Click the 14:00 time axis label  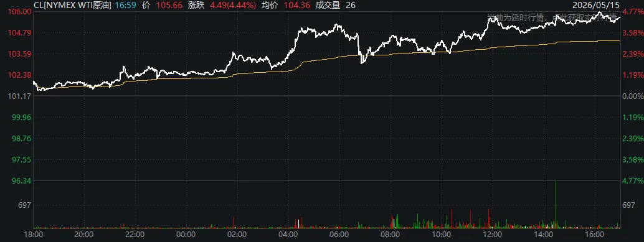pyautogui.click(x=543, y=235)
